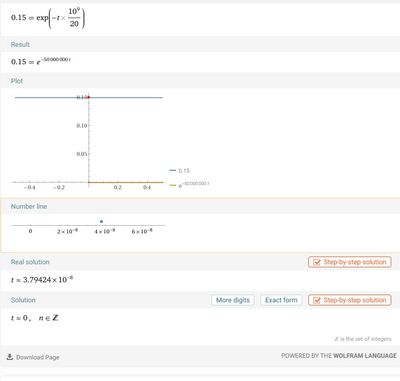Click the More digits button
This screenshot has width=400, height=381.
tap(233, 300)
